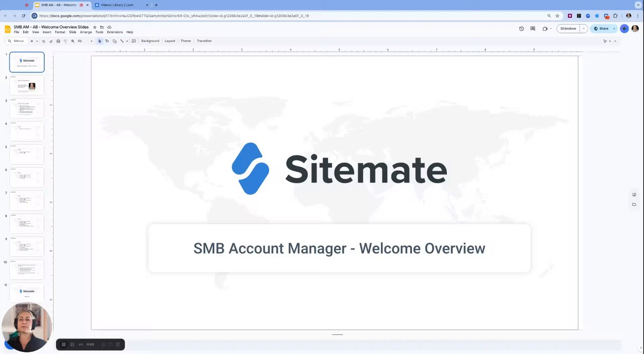644x354 pixels.
Task: Open the comments history icon
Action: point(533,29)
